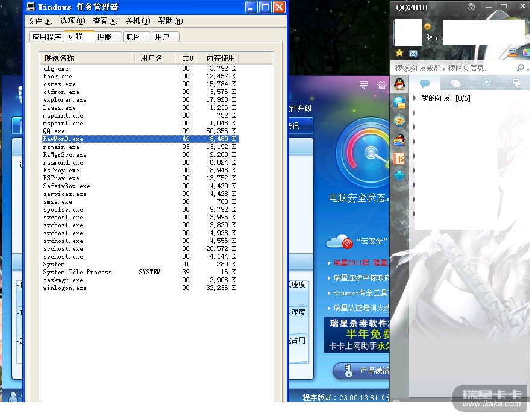
Task: Click the 产品激活 button with key icon
Action: point(361,371)
